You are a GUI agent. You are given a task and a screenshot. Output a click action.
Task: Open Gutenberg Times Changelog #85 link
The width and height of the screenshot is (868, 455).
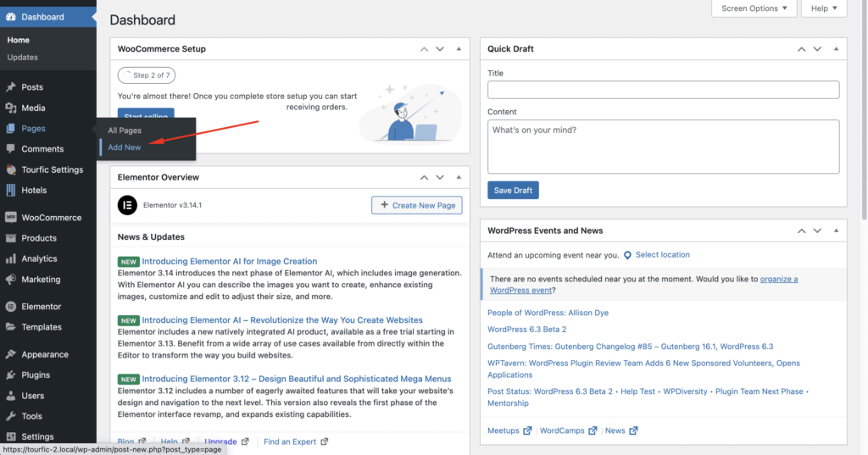631,347
